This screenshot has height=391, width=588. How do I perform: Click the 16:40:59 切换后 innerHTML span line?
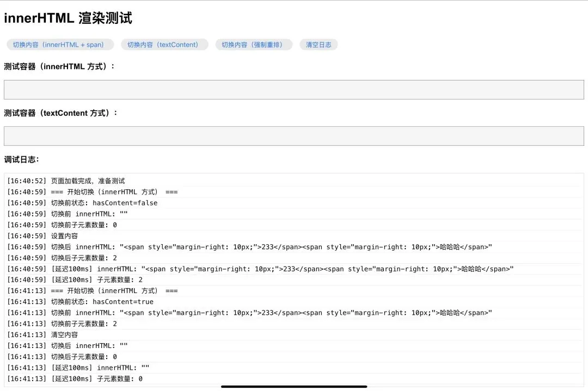(294, 247)
